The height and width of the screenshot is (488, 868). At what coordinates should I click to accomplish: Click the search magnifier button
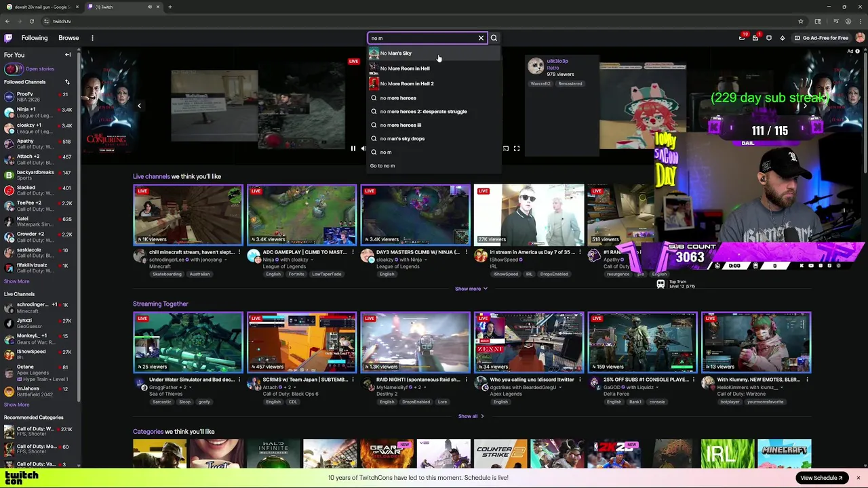point(494,38)
